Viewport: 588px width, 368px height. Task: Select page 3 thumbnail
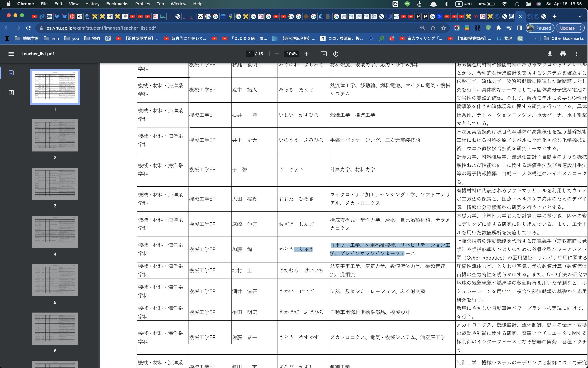[x=55, y=183]
